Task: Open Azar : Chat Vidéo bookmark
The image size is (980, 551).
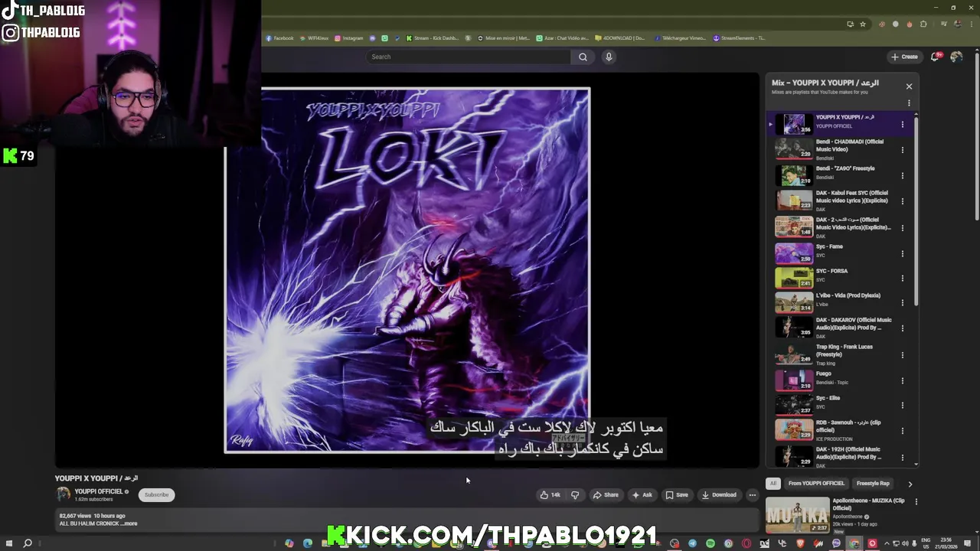Action: [x=562, y=38]
